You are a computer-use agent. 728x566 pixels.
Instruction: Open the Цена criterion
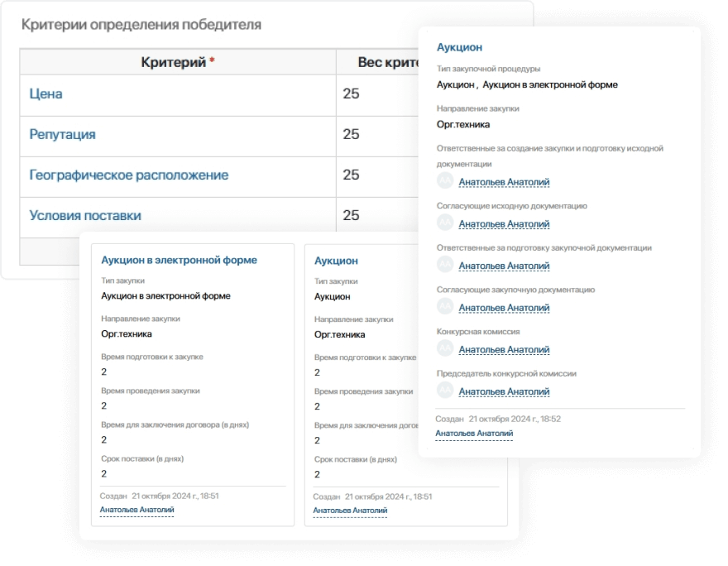tap(43, 94)
